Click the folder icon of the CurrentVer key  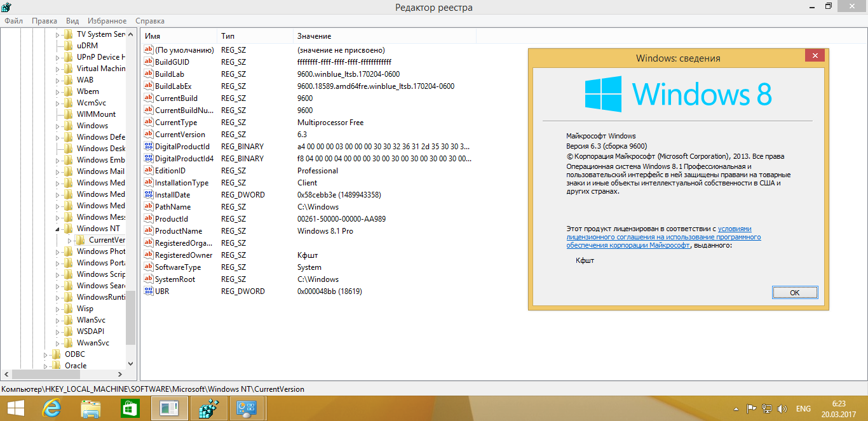pos(81,240)
